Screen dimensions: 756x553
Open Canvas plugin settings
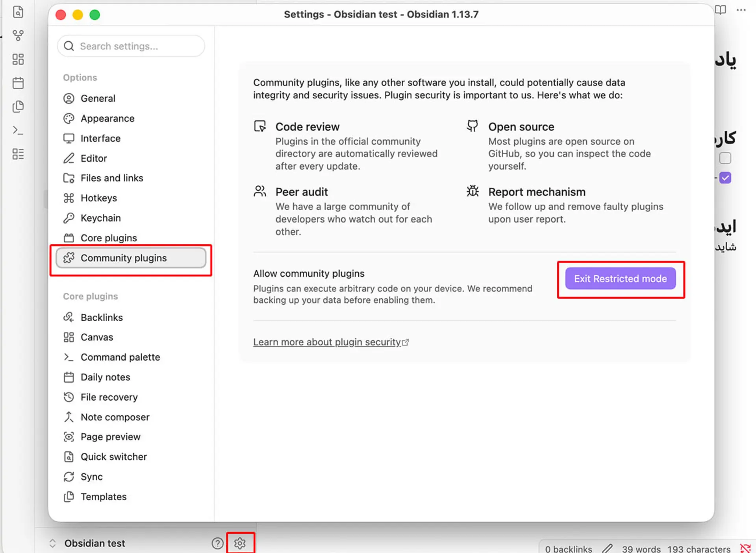click(131, 337)
